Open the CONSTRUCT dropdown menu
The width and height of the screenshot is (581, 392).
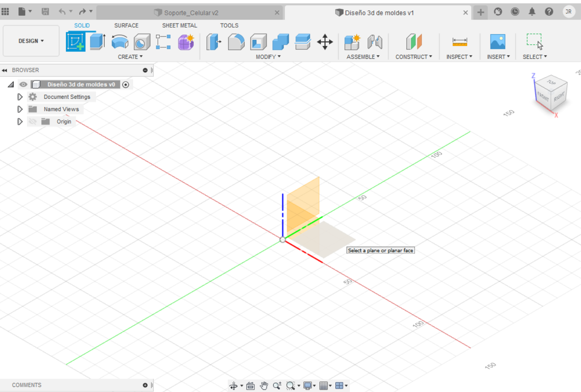[414, 57]
